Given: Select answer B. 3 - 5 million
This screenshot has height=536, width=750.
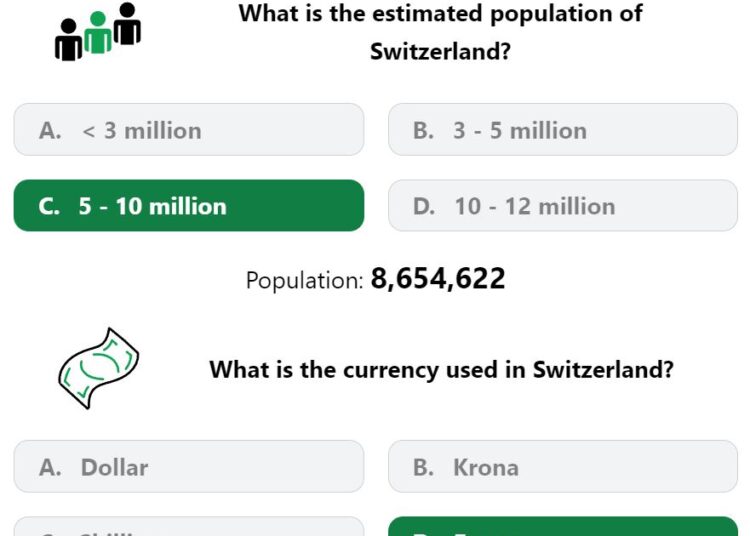Looking at the screenshot, I should (563, 130).
